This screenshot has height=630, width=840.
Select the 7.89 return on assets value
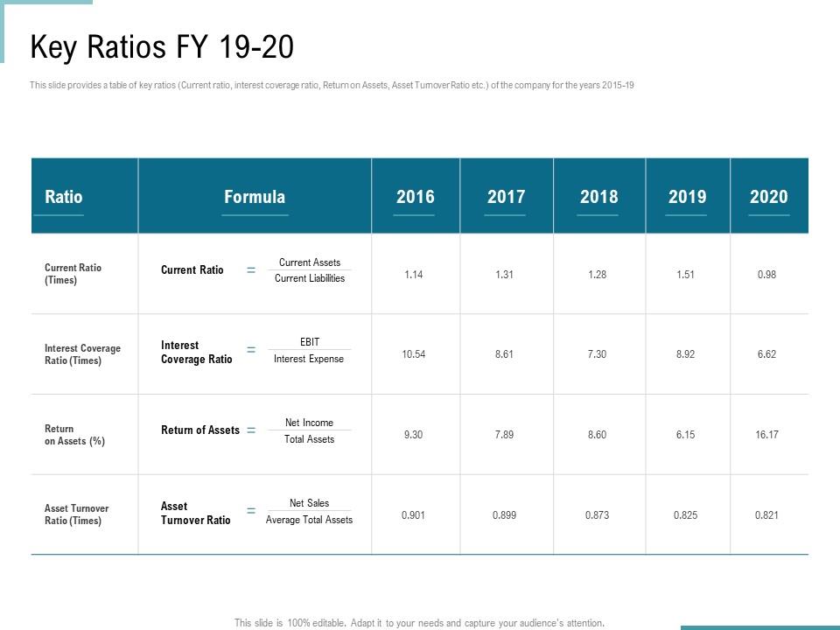(x=504, y=435)
